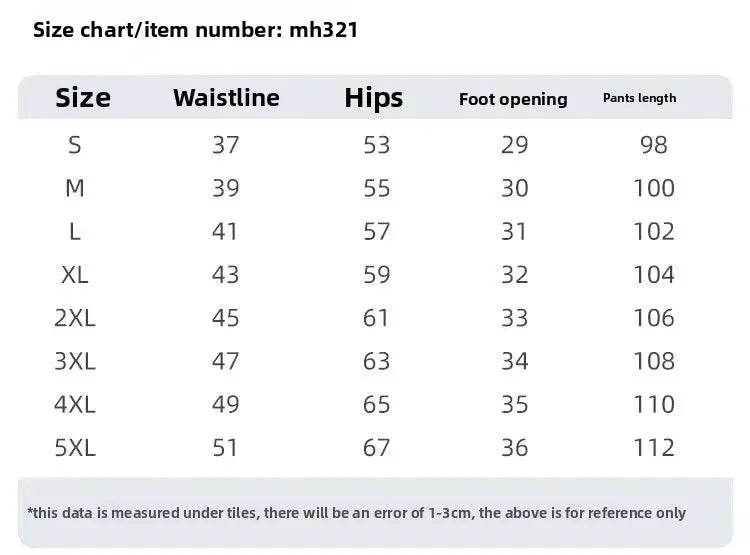Click the measurement error disclaimer note
The width and height of the screenshot is (750, 555).
point(357,513)
